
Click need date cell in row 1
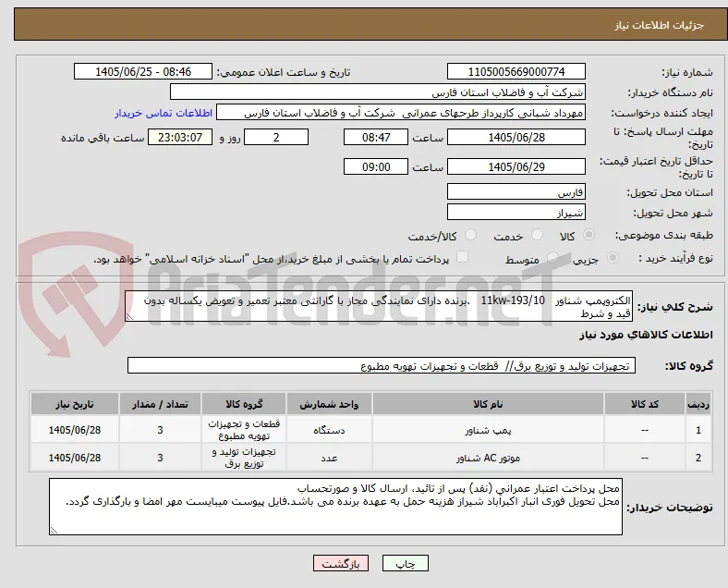point(75,430)
